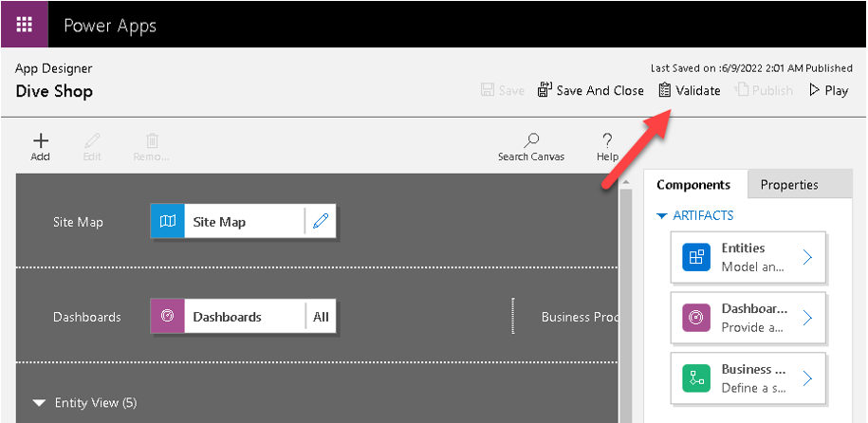Select the Dashboards tile label
Screen dimensions: 868x423
[x=227, y=317]
